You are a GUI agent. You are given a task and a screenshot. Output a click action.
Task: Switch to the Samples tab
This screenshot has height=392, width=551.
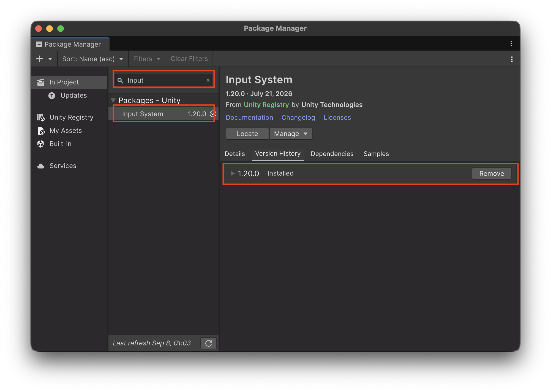point(376,154)
